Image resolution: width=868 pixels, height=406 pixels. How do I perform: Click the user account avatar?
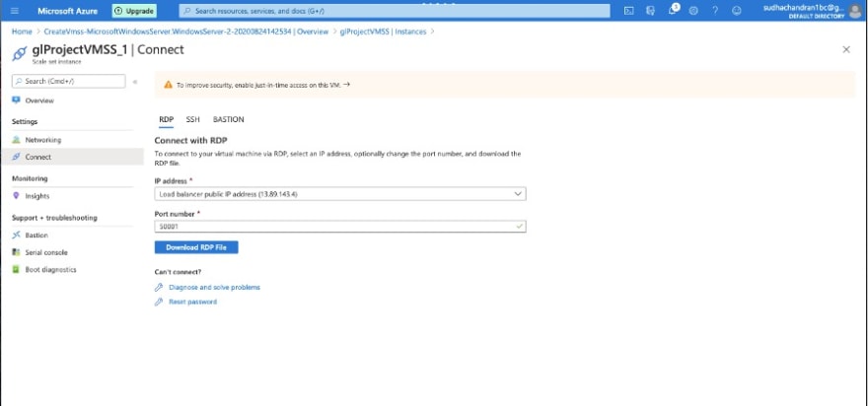click(x=855, y=11)
